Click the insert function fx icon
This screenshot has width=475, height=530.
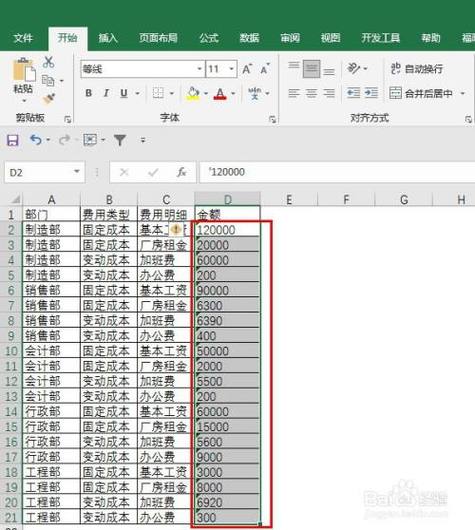(182, 172)
